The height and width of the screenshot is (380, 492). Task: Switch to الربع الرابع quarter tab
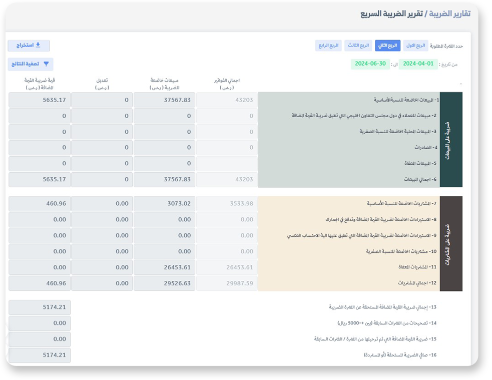(x=328, y=46)
